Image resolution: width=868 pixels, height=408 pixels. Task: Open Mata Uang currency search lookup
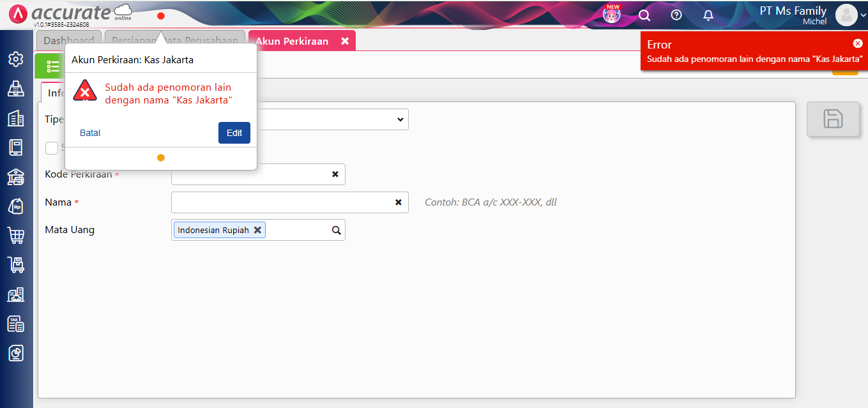coord(337,230)
